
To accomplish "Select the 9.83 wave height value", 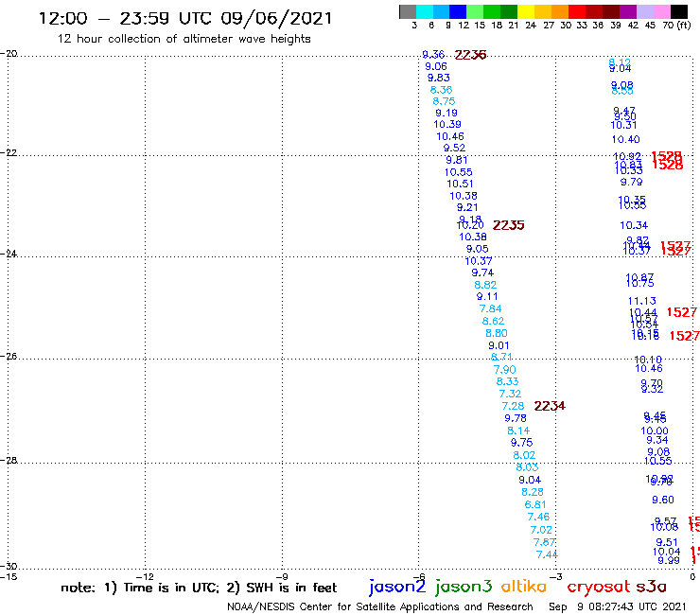I will [438, 78].
